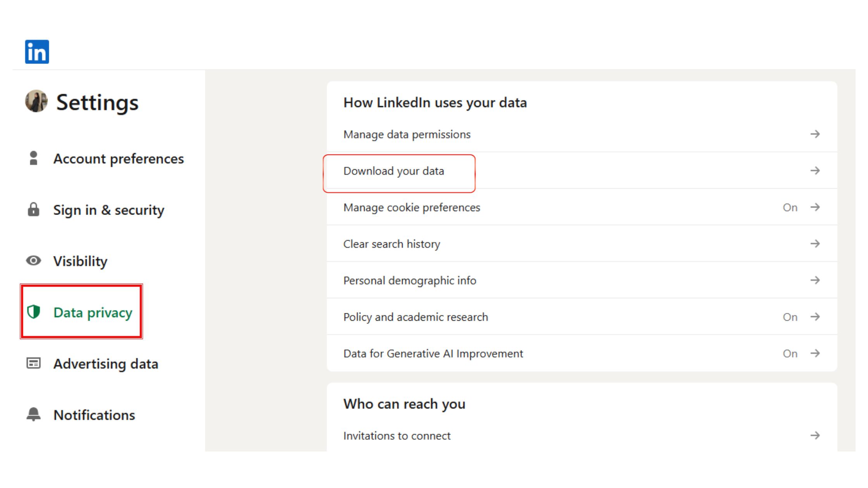Click arrow in Personal demographic info row

point(815,280)
